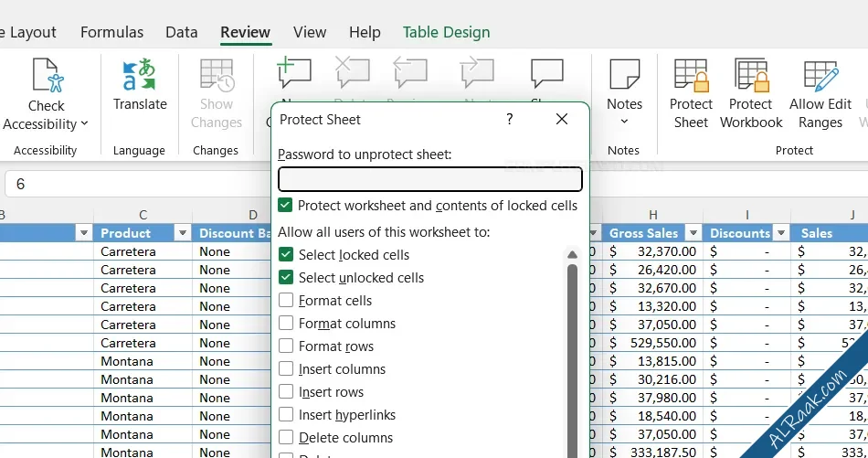This screenshot has height=458, width=868.
Task: Switch to Formulas tab
Action: pyautogui.click(x=111, y=32)
